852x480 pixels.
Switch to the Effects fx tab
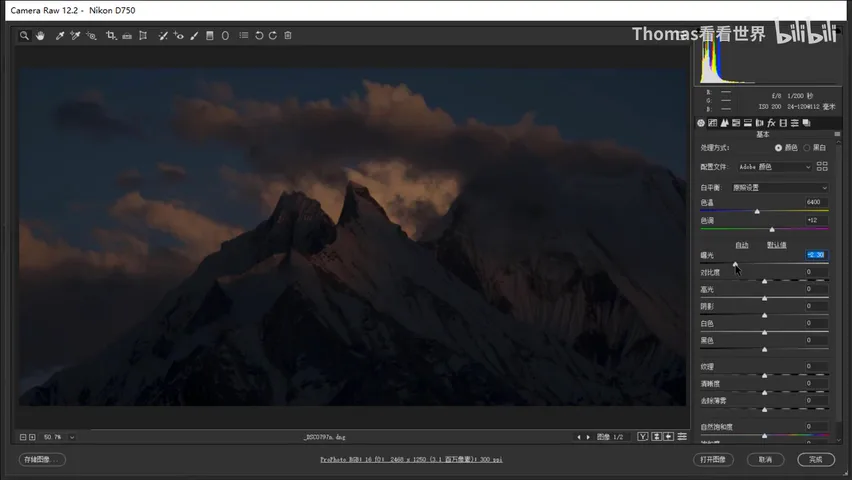pos(771,123)
